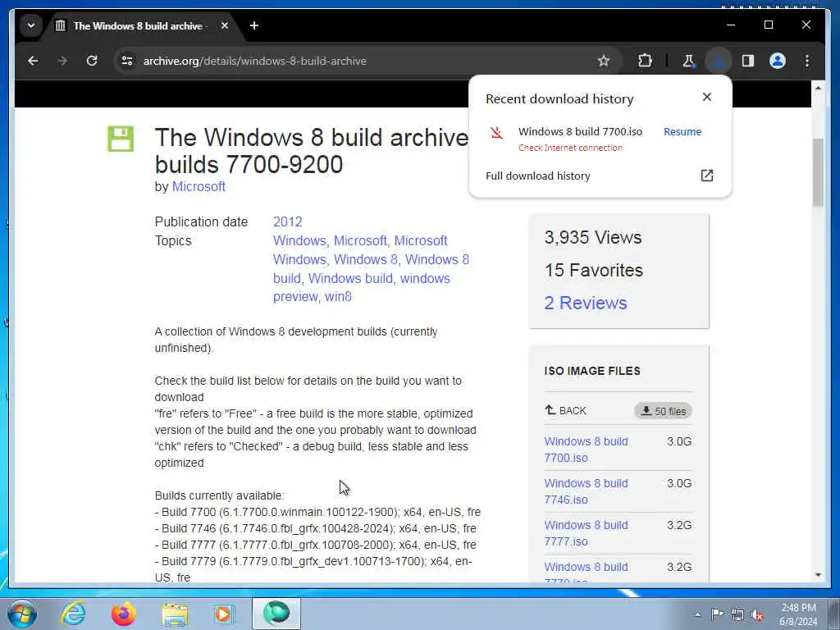Open Action Center flag icon
Viewport: 840px width, 630px height.
(x=717, y=614)
